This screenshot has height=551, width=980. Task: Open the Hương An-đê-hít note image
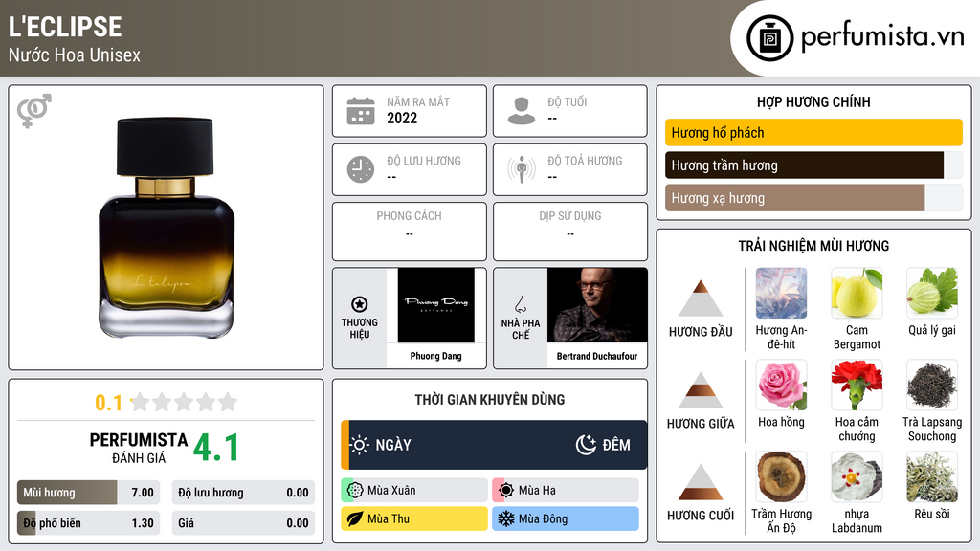781,293
